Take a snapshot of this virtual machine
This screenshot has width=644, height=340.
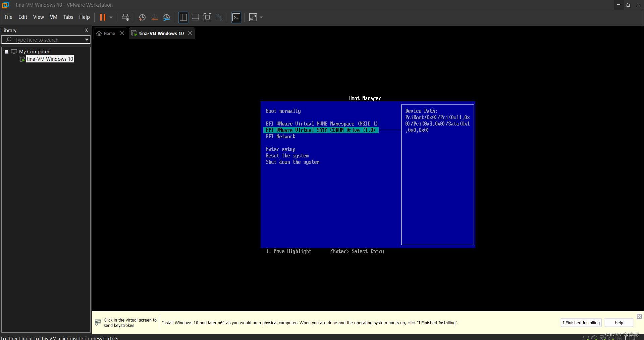click(142, 17)
